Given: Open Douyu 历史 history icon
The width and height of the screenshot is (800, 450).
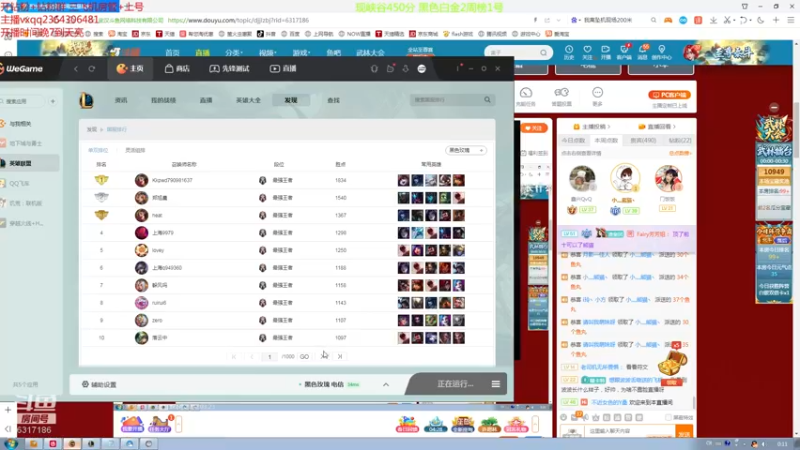Looking at the screenshot, I should (569, 52).
